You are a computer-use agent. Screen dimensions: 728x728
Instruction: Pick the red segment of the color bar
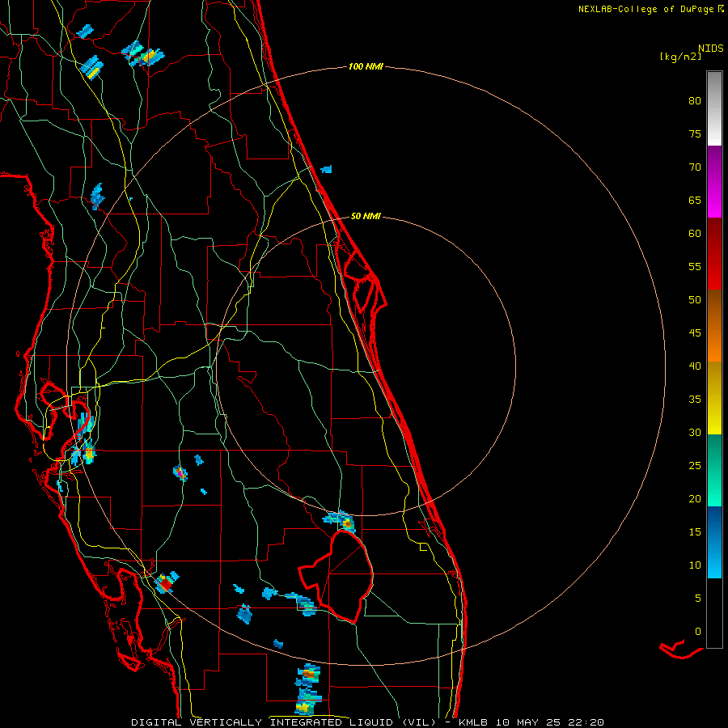point(714,253)
